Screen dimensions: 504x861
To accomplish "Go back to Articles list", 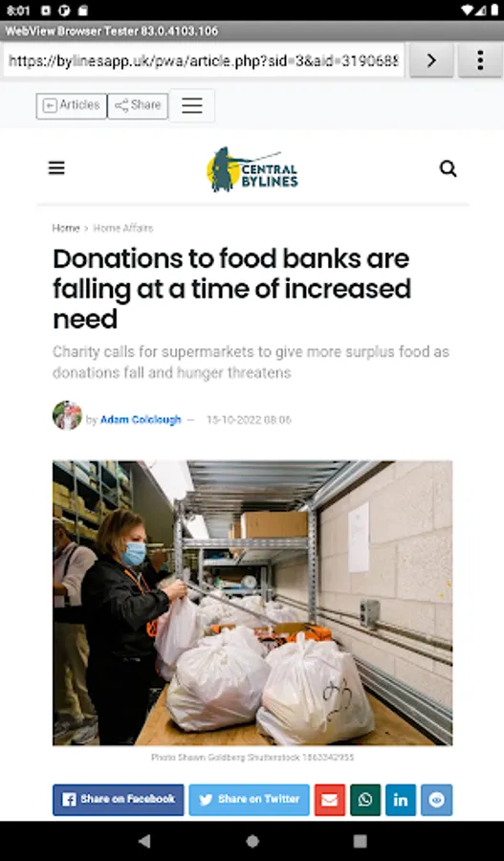I will (72, 105).
